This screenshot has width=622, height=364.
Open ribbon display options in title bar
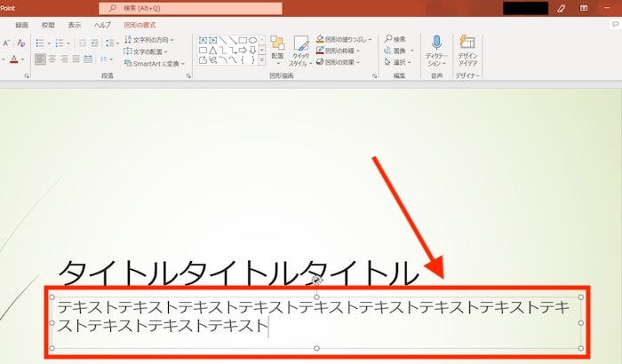pyautogui.click(x=584, y=8)
